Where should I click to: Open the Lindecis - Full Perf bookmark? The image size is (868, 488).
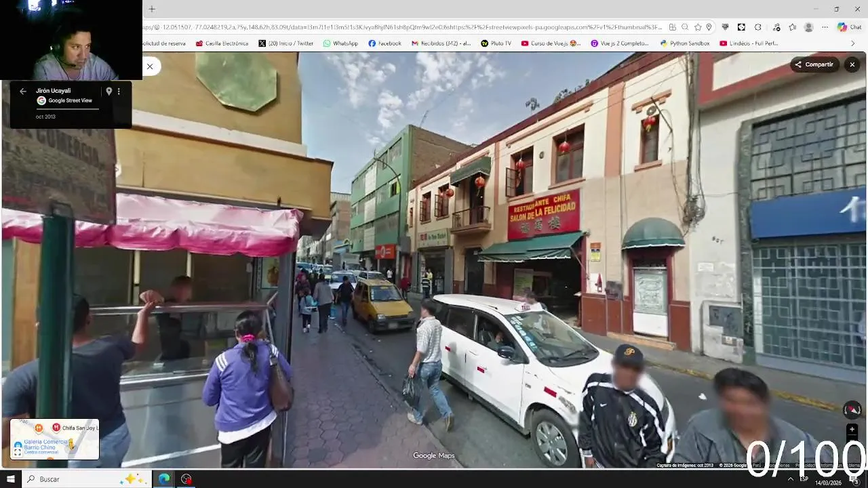tap(749, 43)
